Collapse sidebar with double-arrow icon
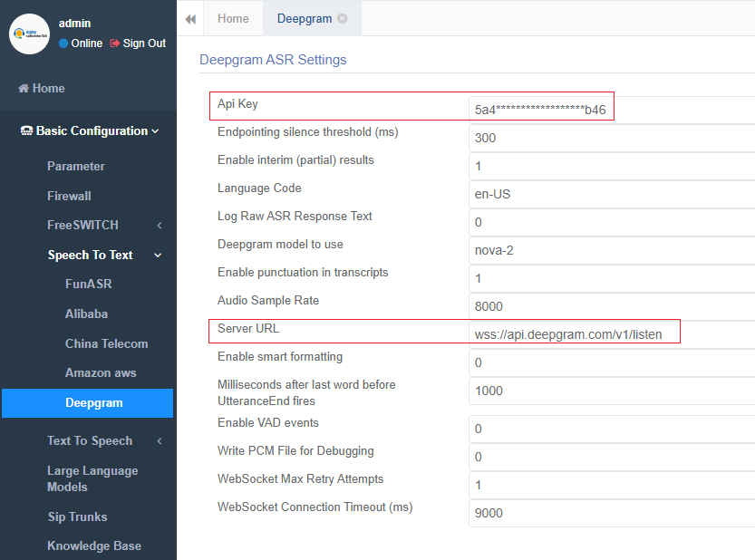This screenshot has height=560, width=755. tap(190, 19)
